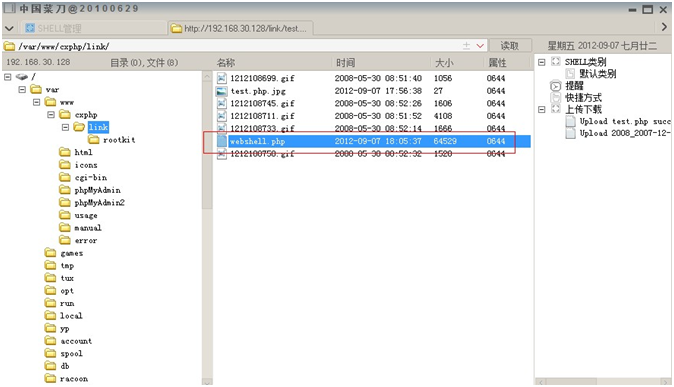The image size is (674, 387).
Task: Select the spool folder icon
Action: (x=50, y=353)
